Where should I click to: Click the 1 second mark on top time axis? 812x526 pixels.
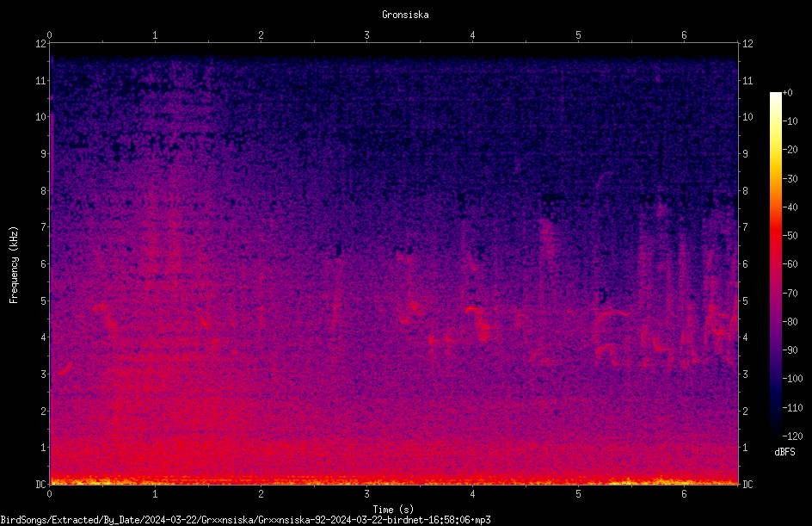(155, 35)
